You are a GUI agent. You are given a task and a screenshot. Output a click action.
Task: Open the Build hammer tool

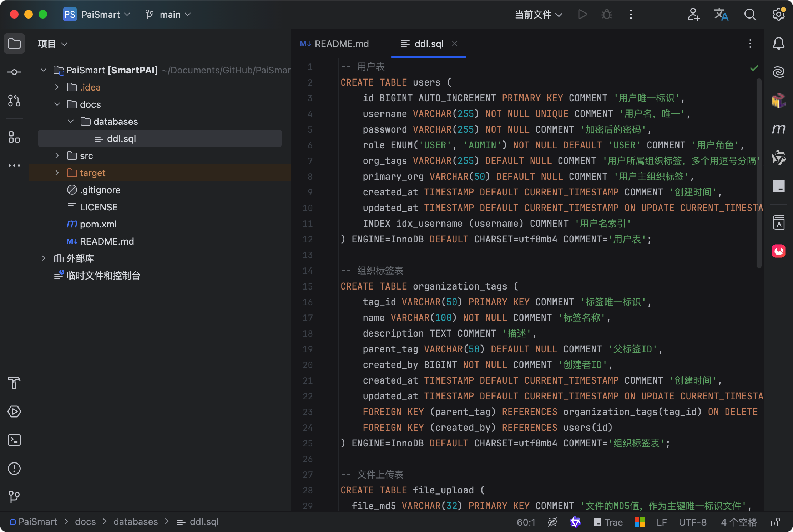click(x=14, y=383)
